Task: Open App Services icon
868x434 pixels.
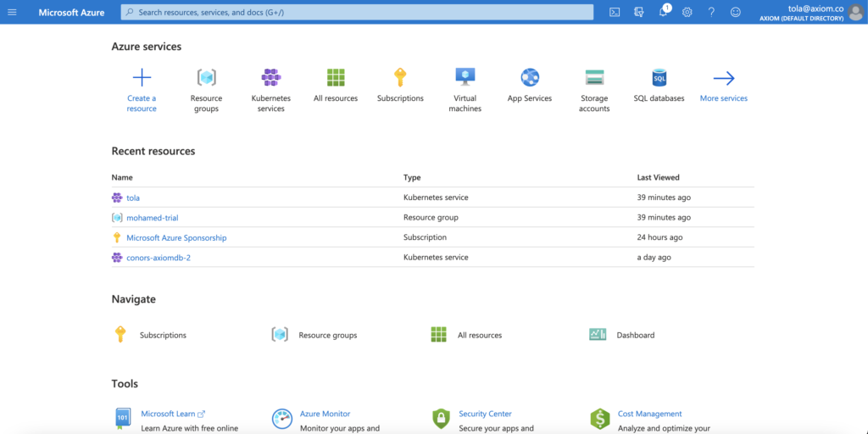Action: tap(530, 77)
